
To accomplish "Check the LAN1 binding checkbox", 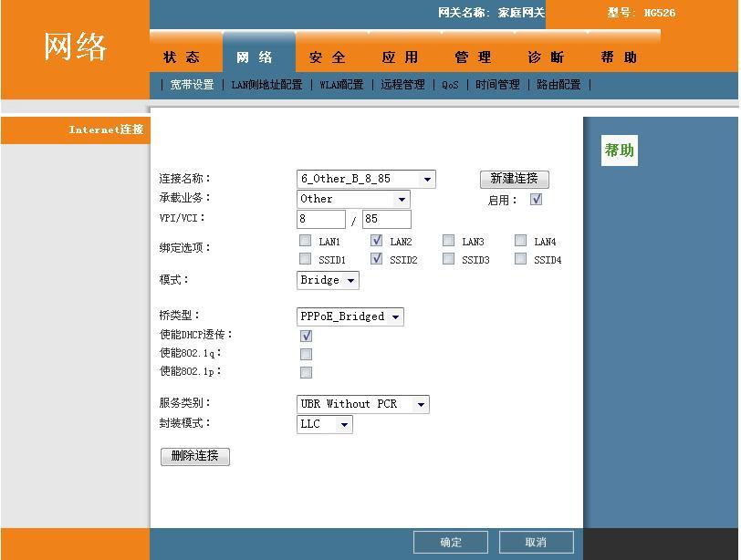I will point(305,242).
